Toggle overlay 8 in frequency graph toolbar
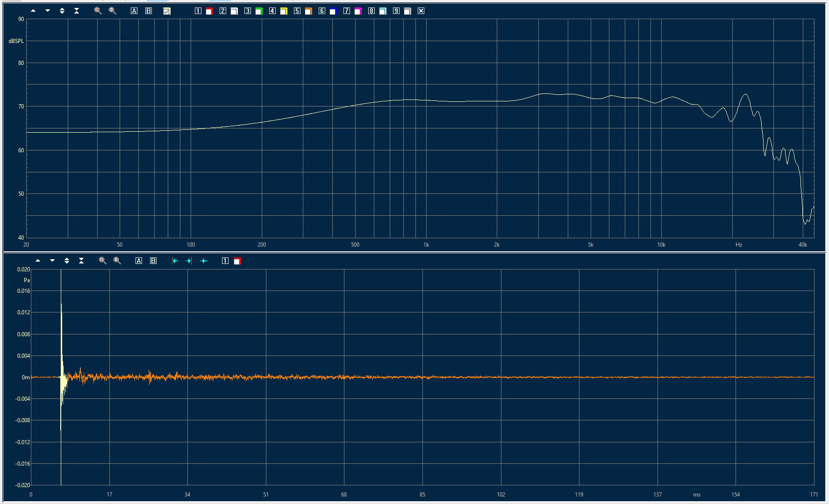The height and width of the screenshot is (504, 829). click(372, 11)
